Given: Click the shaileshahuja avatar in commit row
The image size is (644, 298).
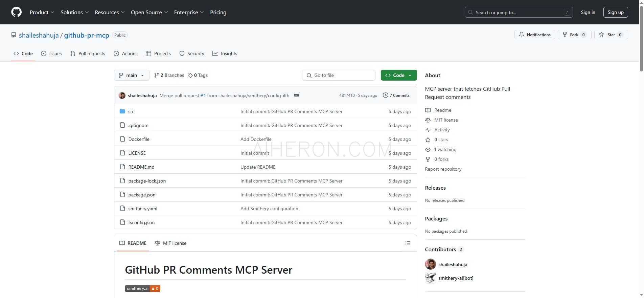Looking at the screenshot, I should (x=122, y=95).
